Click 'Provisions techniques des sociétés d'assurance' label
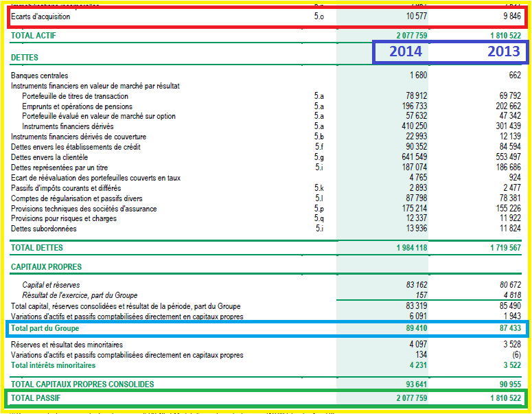 [84, 209]
